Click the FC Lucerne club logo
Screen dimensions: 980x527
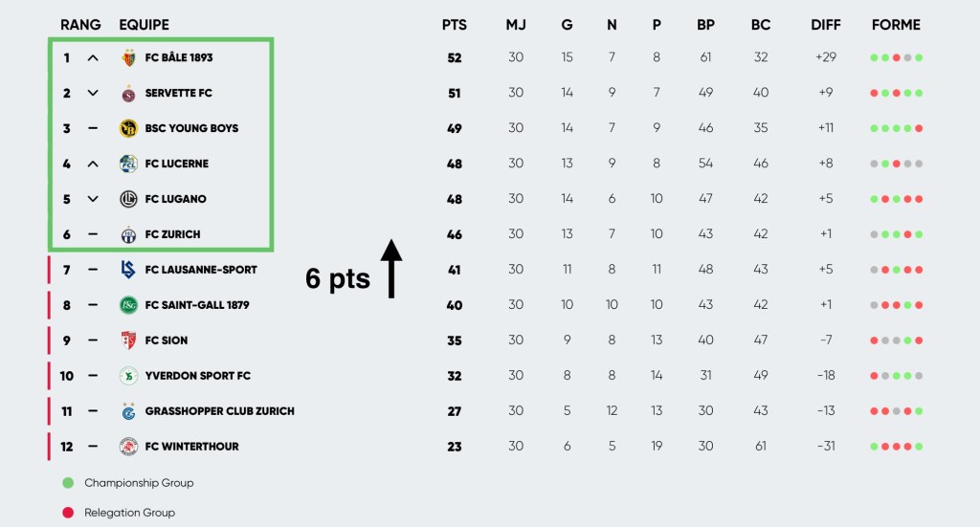pos(128,164)
